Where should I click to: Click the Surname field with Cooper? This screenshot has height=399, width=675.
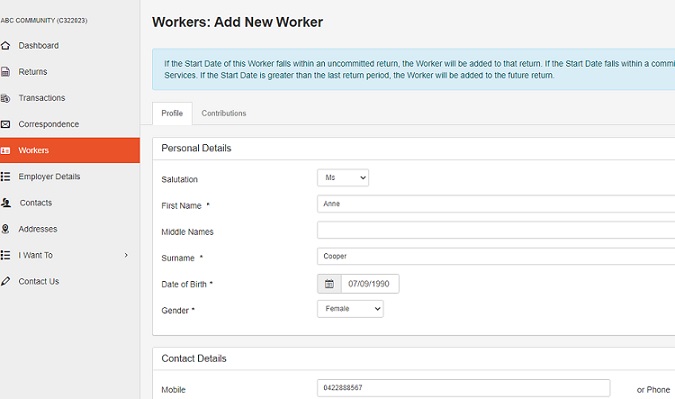pos(496,257)
